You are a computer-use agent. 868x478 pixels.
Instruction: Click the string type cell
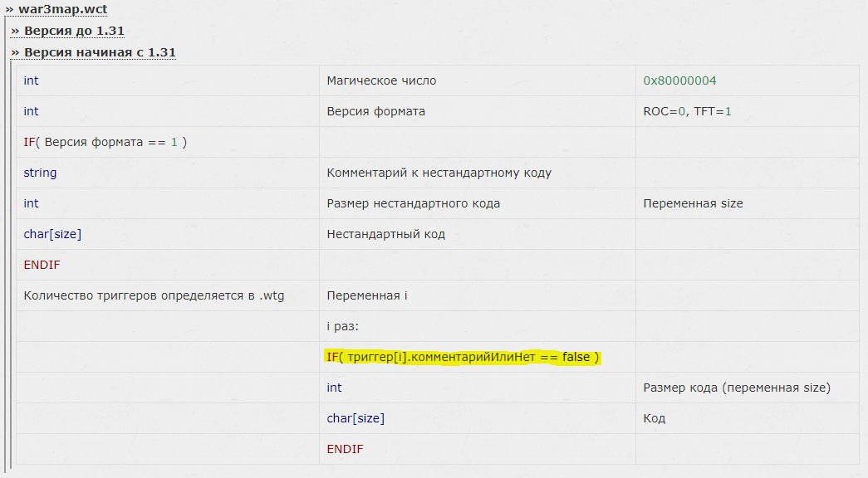[x=167, y=173]
